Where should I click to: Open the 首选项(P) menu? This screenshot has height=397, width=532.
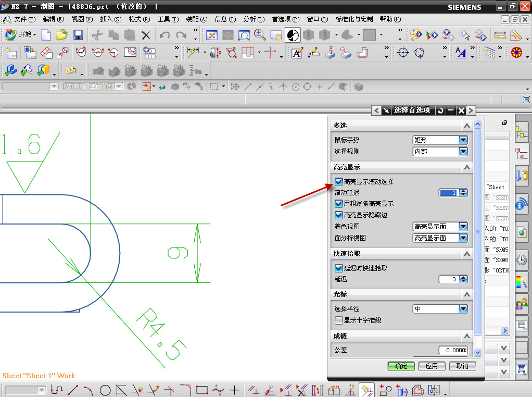[x=286, y=19]
